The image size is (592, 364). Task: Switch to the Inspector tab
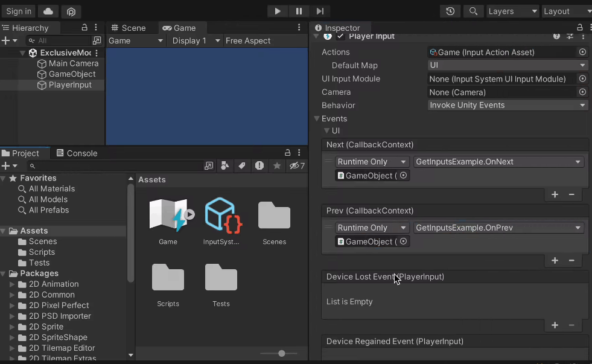point(338,28)
